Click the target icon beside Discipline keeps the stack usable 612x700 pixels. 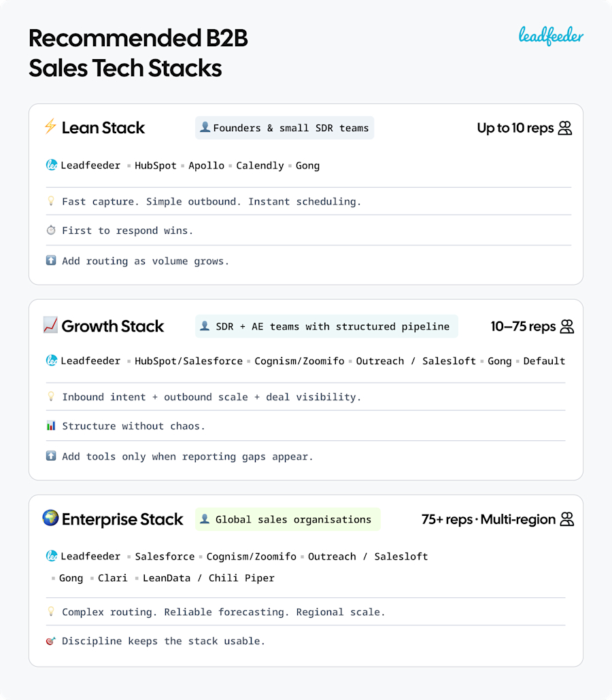[51, 641]
